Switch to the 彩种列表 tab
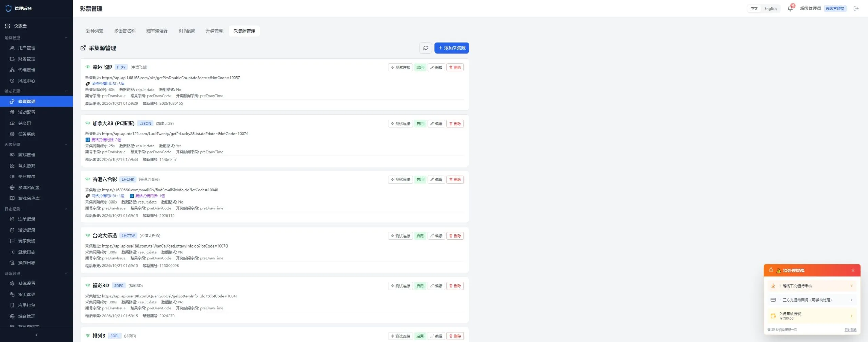This screenshot has width=868, height=342. pyautogui.click(x=95, y=31)
